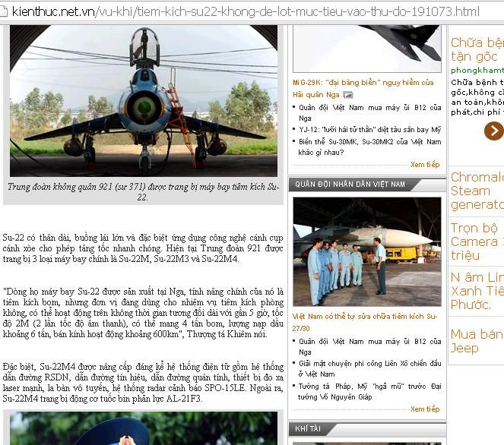
Task: Open the pilots beside Su-27 thumbnail
Action: 367,251
